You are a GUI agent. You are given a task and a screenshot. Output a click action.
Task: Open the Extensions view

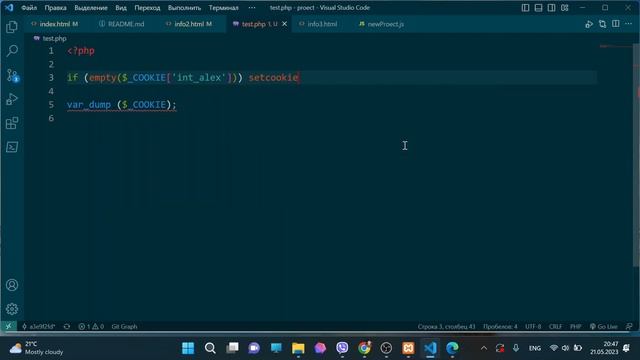point(12,123)
